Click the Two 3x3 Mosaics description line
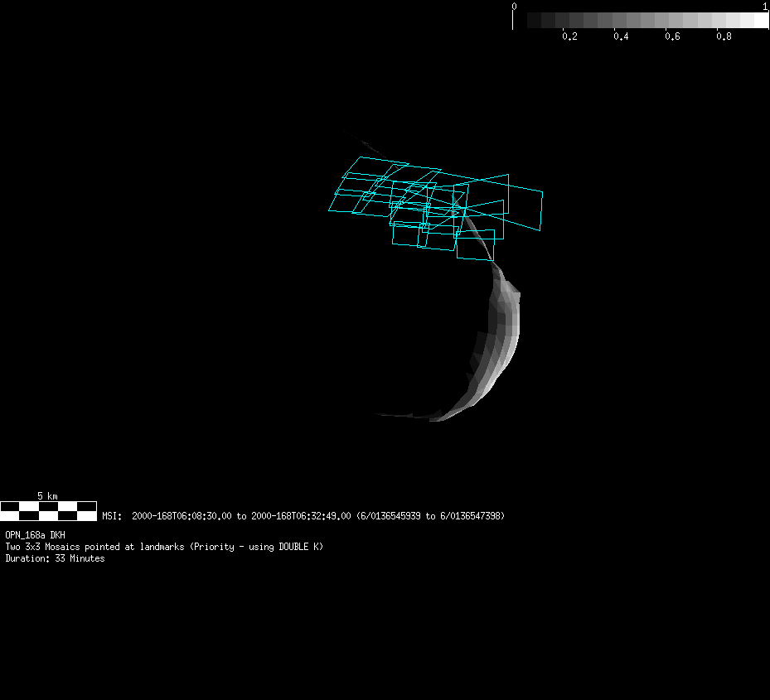Image resolution: width=770 pixels, height=700 pixels. 164,547
